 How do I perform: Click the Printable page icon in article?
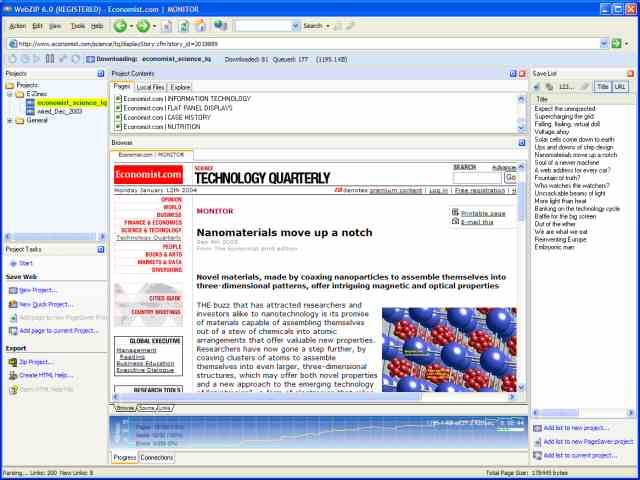coord(456,212)
